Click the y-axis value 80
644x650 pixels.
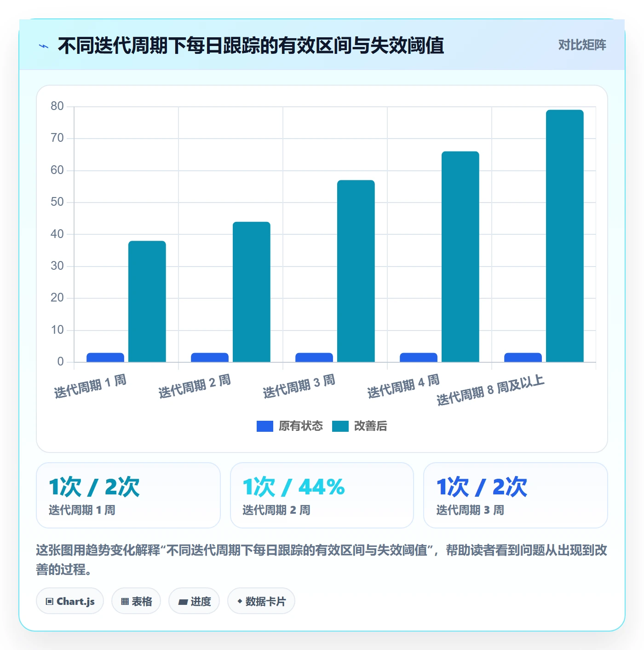pos(57,106)
